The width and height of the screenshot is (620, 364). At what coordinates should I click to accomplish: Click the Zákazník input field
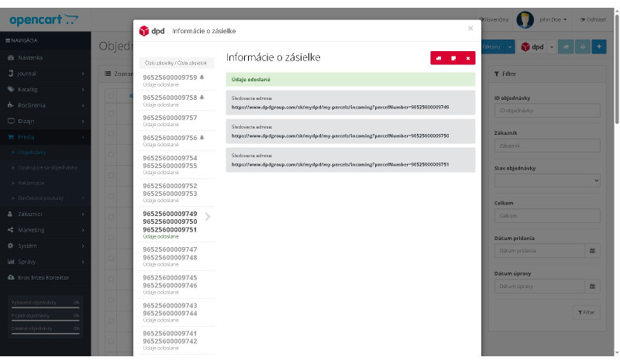(x=547, y=146)
